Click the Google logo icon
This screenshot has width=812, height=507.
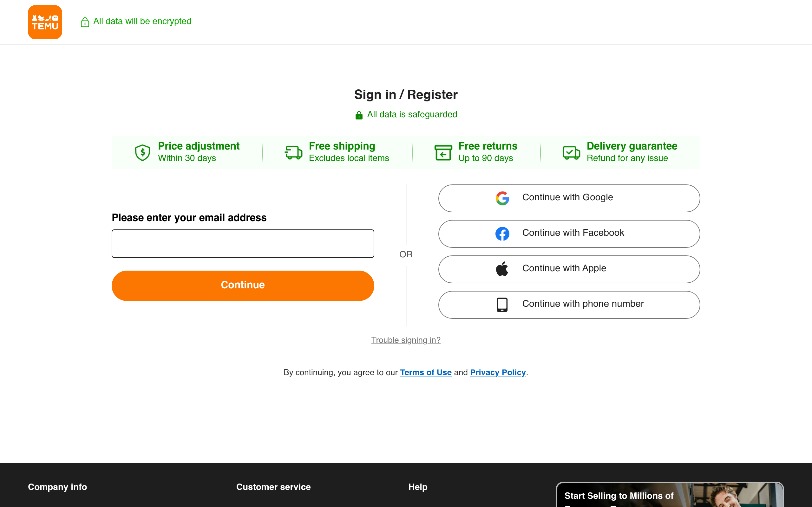point(502,198)
